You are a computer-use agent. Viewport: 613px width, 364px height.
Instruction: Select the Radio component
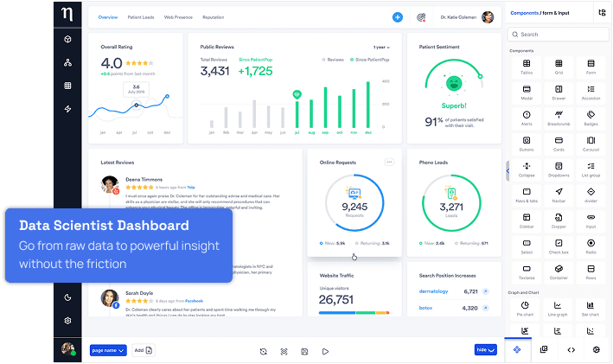[x=591, y=245]
